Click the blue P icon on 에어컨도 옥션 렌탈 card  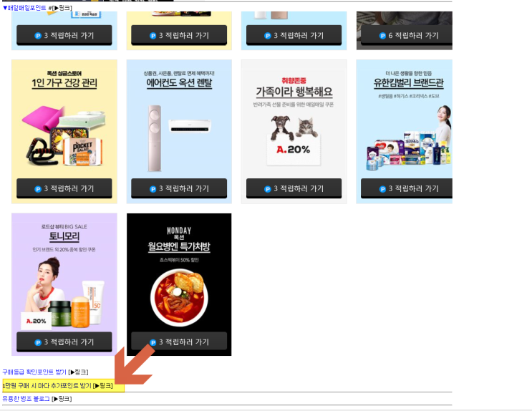[x=153, y=189]
